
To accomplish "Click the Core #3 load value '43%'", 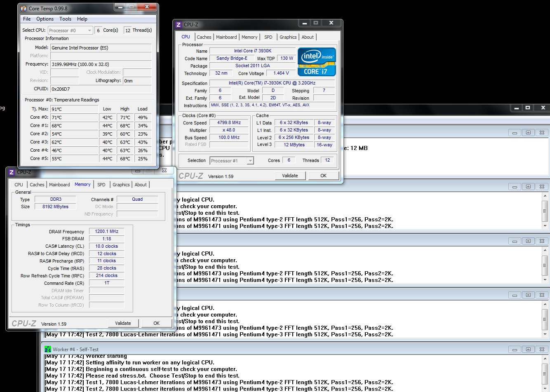I will click(143, 142).
